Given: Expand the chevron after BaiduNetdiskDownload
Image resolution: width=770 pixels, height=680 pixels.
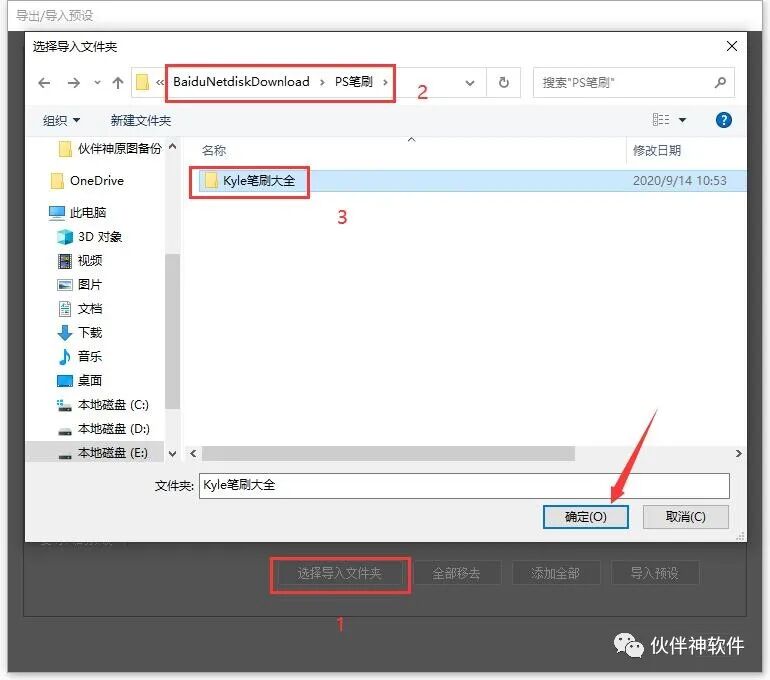Looking at the screenshot, I should pos(322,82).
